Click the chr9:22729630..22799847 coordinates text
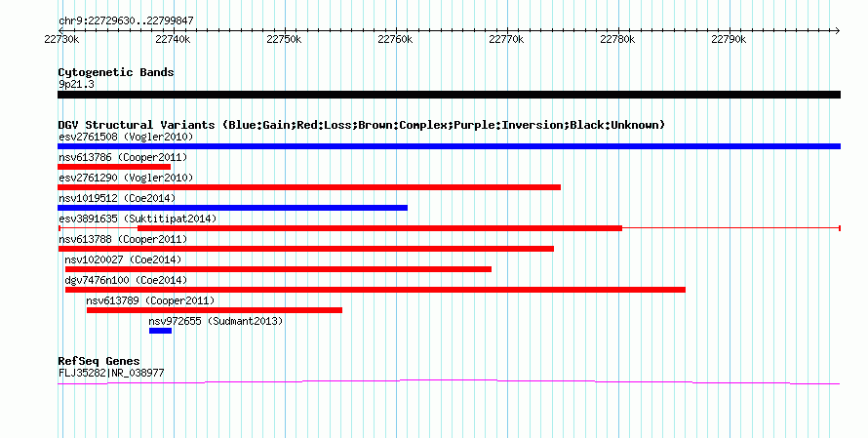Screen dimensions: 868x438 click(x=126, y=21)
